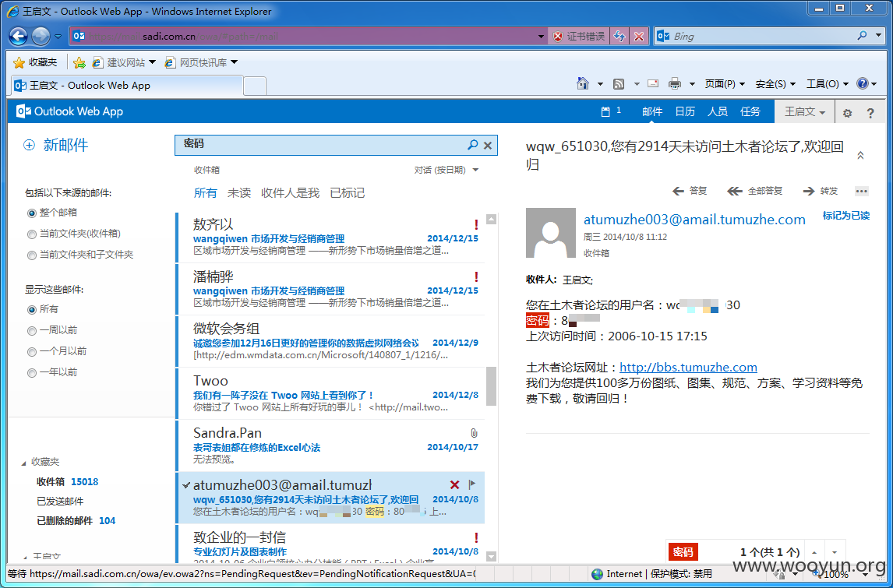893x588 pixels.
Task: Select the whole mailbox radio option
Action: coord(32,213)
